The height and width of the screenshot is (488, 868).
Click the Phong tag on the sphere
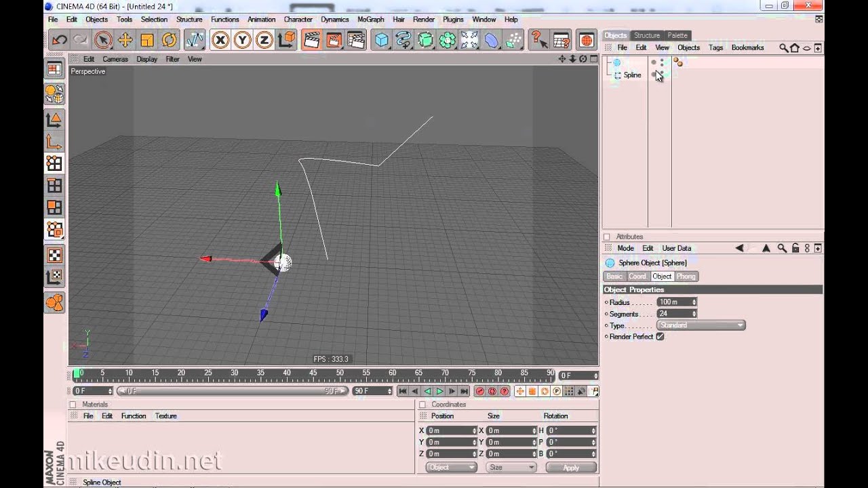[677, 62]
